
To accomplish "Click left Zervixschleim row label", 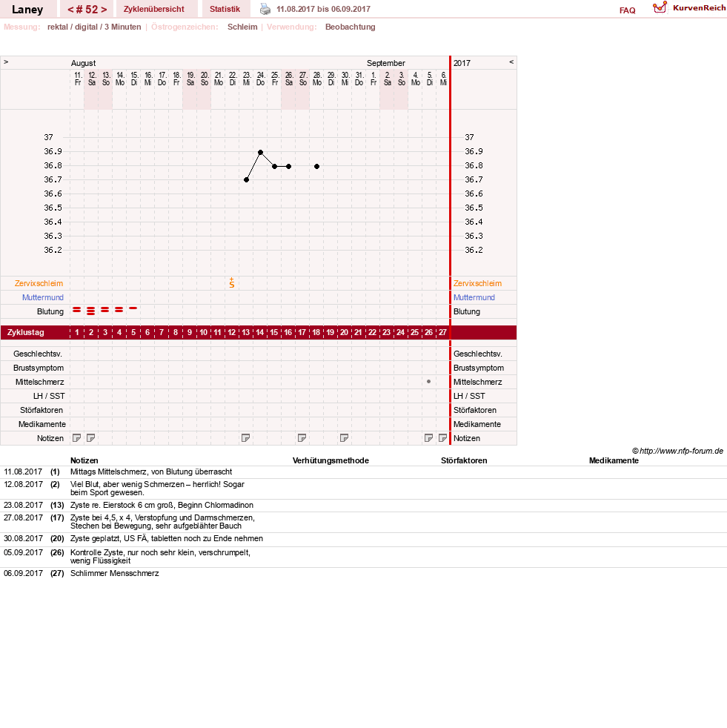I will click(x=39, y=283).
